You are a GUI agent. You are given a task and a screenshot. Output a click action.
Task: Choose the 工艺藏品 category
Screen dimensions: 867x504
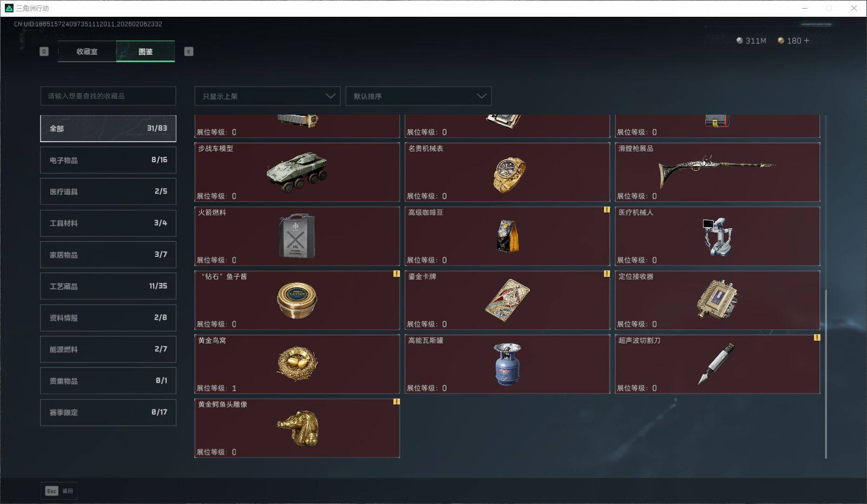(108, 286)
